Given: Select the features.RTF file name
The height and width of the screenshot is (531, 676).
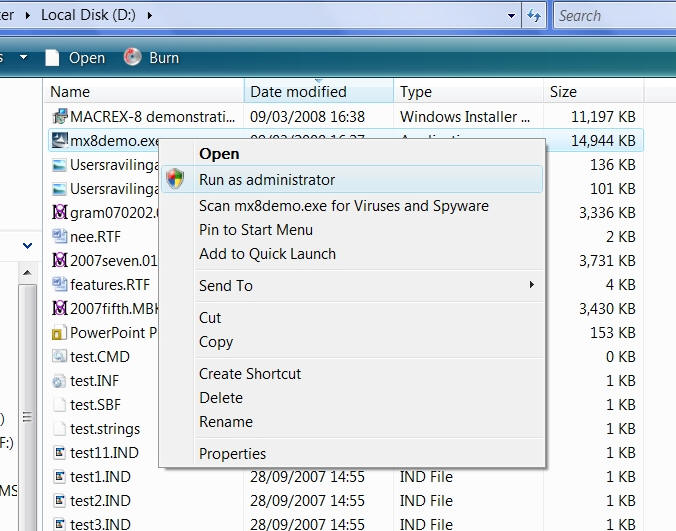Looking at the screenshot, I should [x=110, y=284].
